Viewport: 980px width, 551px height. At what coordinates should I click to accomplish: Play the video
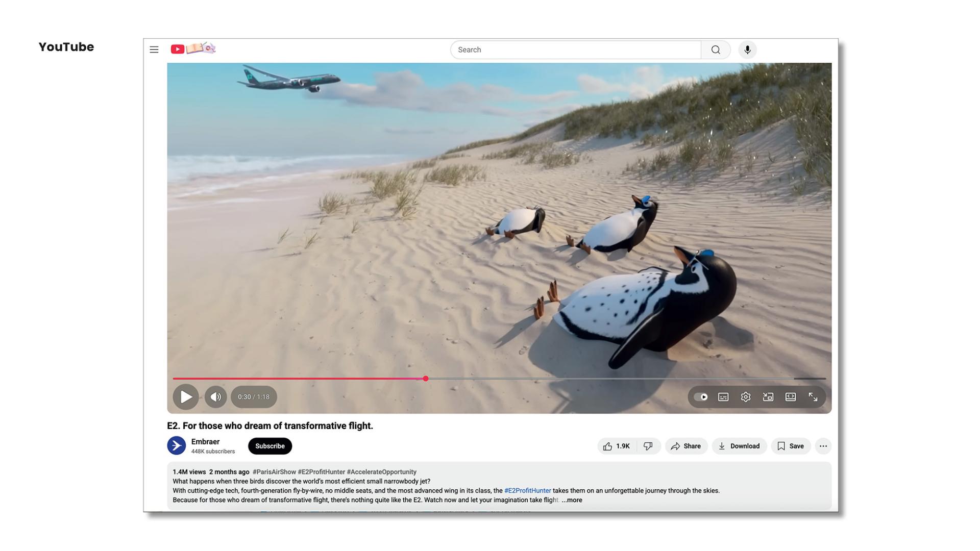[x=186, y=397]
